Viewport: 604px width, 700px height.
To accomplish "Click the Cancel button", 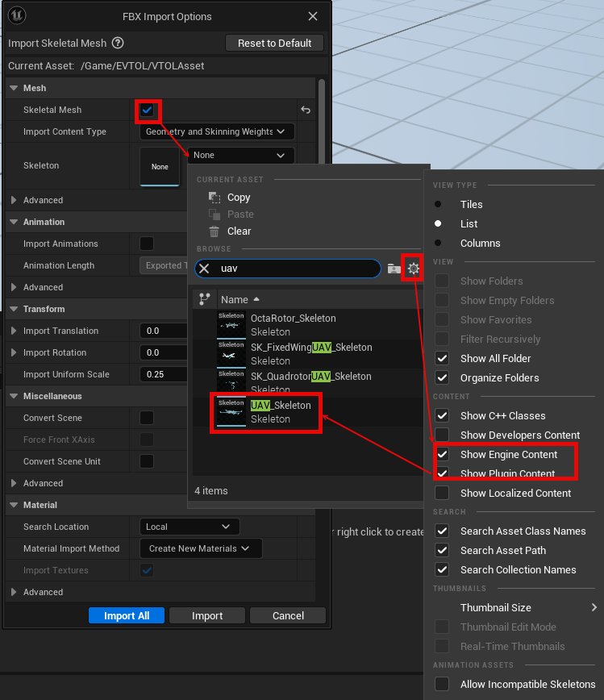I will [x=288, y=615].
